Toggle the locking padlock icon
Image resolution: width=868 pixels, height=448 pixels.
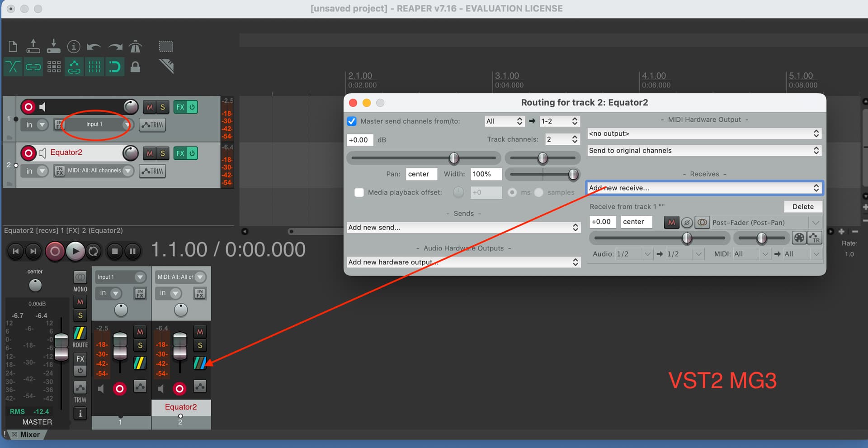pos(135,67)
